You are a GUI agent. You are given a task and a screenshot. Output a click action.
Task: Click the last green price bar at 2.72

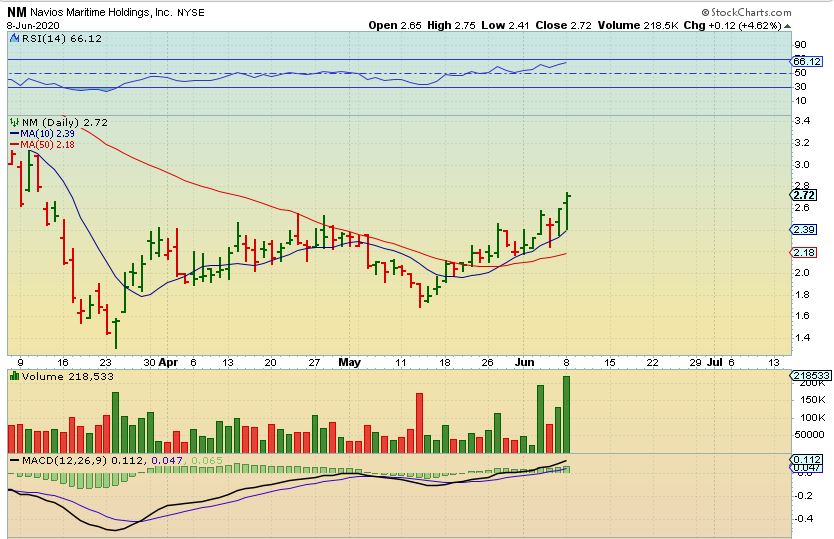click(568, 211)
